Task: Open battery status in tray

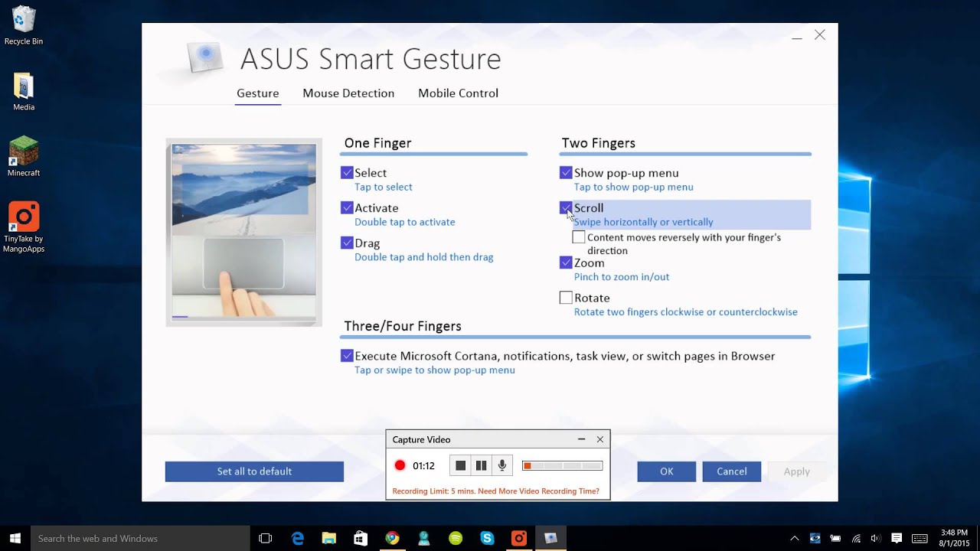Action: click(835, 538)
